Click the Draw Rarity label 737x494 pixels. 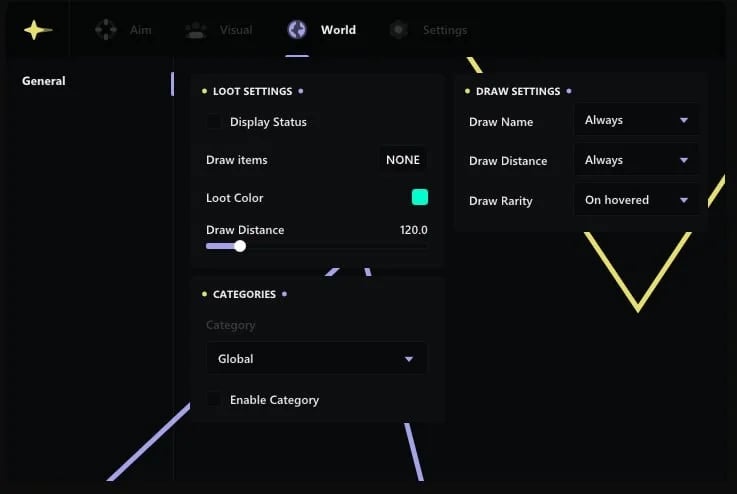501,201
